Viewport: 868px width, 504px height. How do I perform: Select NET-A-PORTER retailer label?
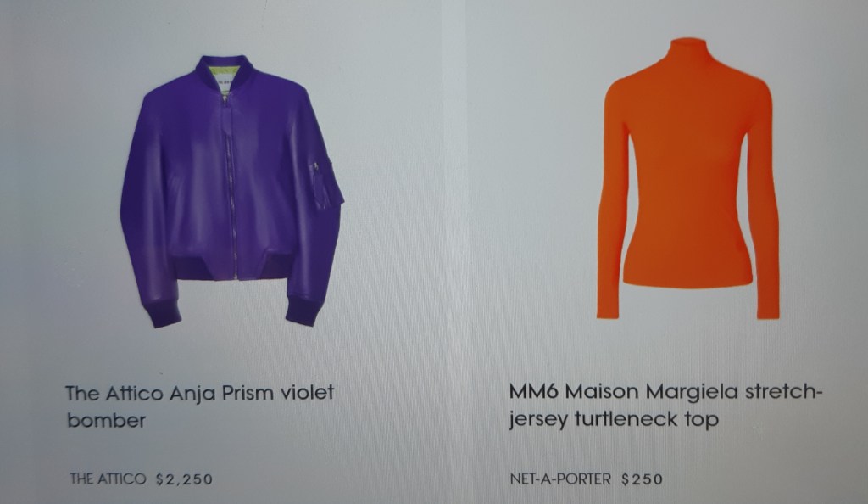pos(560,479)
